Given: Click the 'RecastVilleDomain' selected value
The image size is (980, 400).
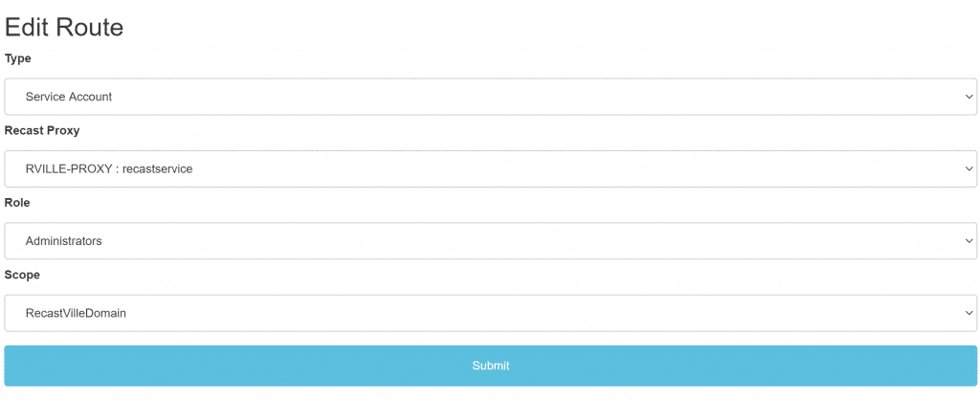Looking at the screenshot, I should [77, 313].
